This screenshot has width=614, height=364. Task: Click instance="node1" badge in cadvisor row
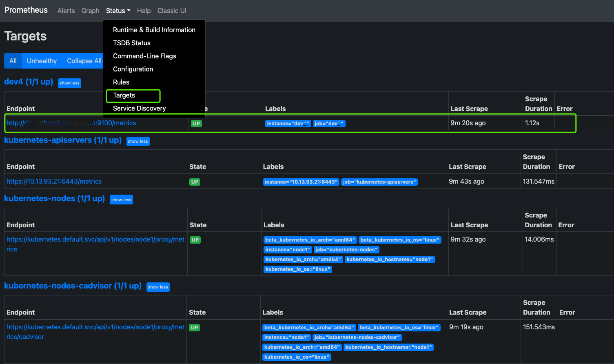pyautogui.click(x=287, y=337)
